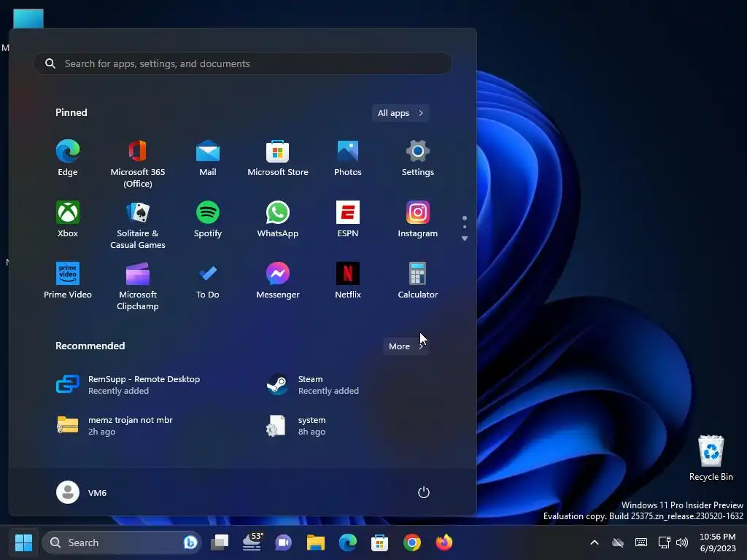The image size is (747, 560).
Task: Open memz trojan not mbr folder
Action: (x=115, y=426)
